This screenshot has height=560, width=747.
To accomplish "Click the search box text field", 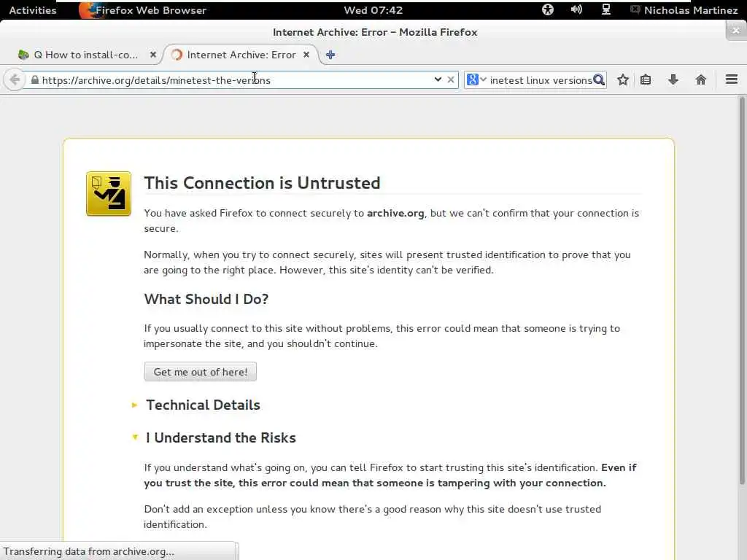I will (541, 80).
